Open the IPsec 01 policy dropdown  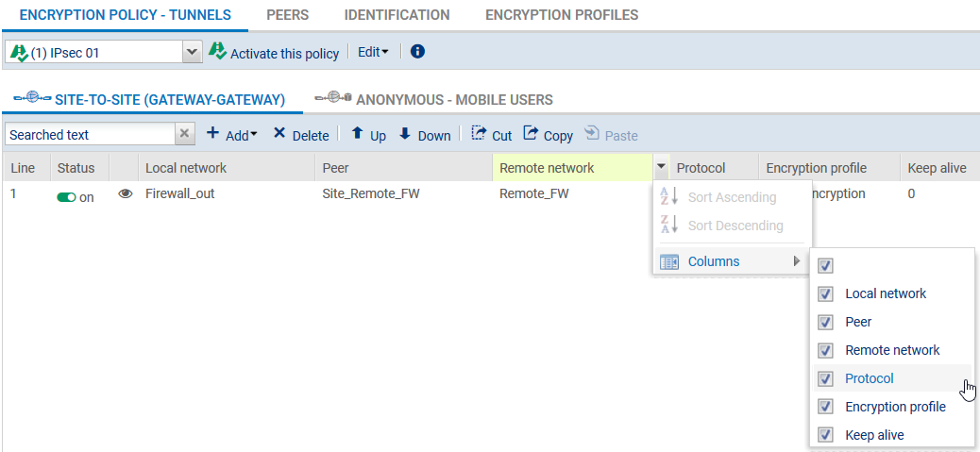[x=192, y=53]
